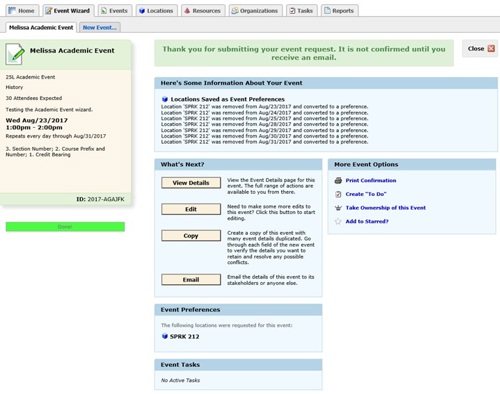Screen dimensions: 500x394
Task: Click 'Repeats every day through Aug/31/2017'
Action: pos(56,136)
